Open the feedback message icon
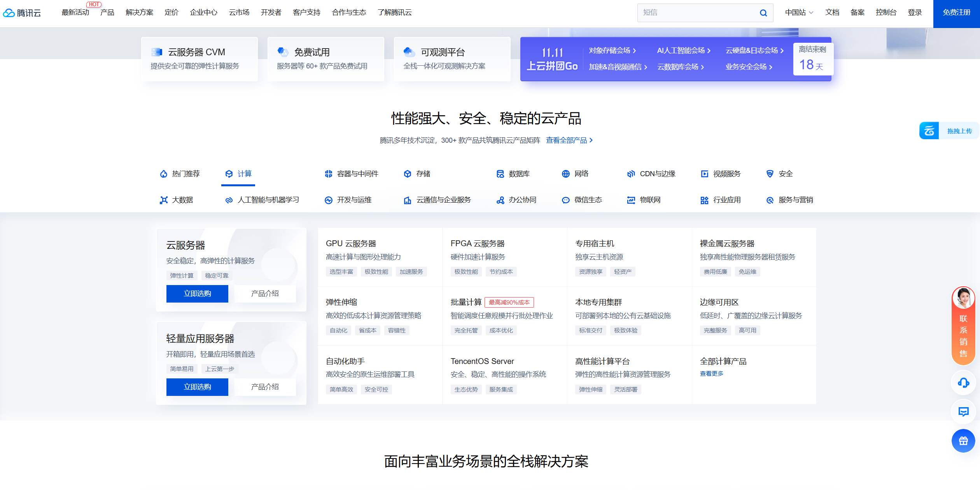The image size is (980, 490). coord(963,411)
